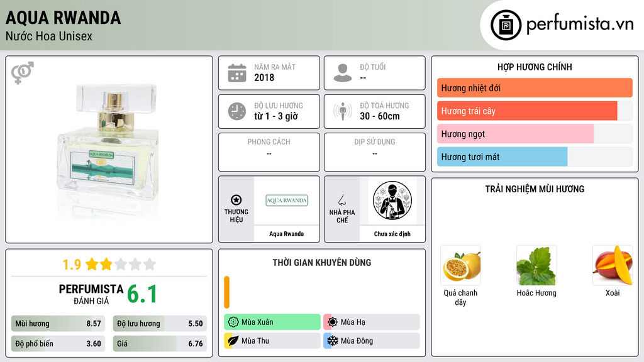Click the Mùi hương 8.57 score bar
The width and height of the screenshot is (644, 362).
tap(58, 324)
